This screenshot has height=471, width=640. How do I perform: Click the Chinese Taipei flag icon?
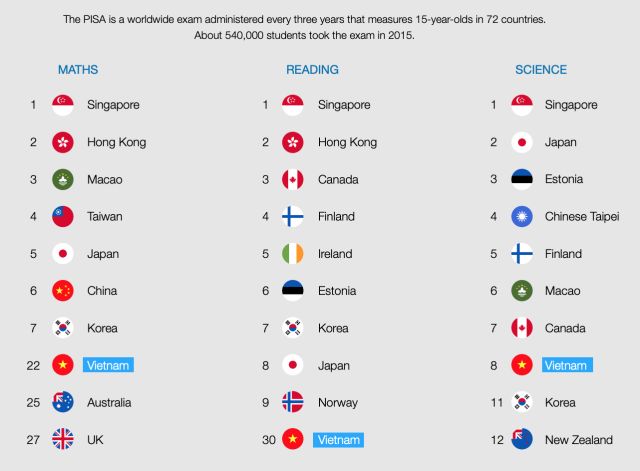(522, 217)
